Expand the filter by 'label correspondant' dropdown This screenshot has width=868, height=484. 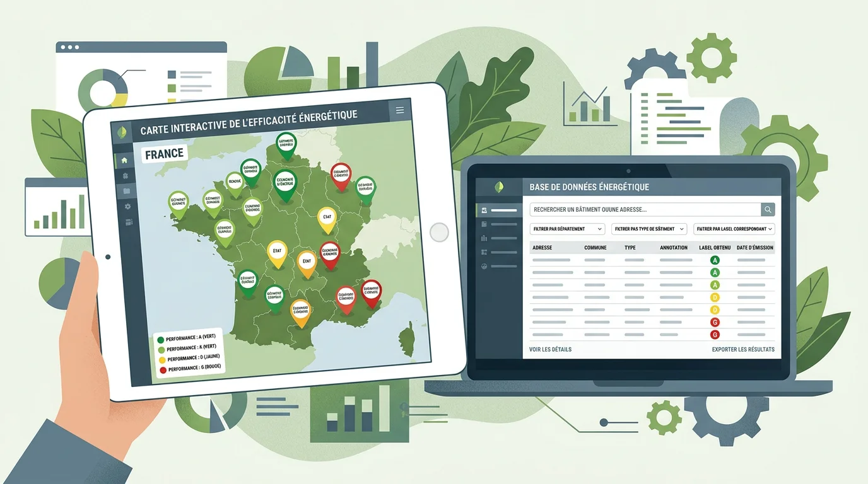pyautogui.click(x=734, y=229)
